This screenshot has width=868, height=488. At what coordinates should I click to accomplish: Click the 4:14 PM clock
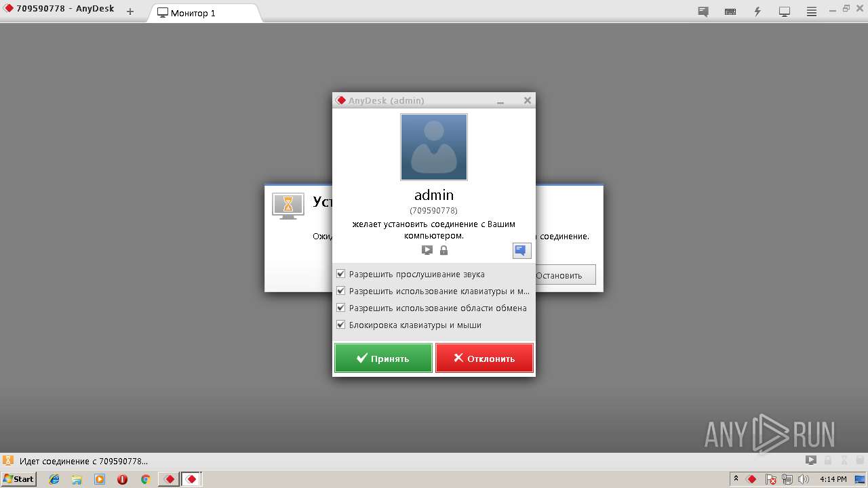pos(833,479)
